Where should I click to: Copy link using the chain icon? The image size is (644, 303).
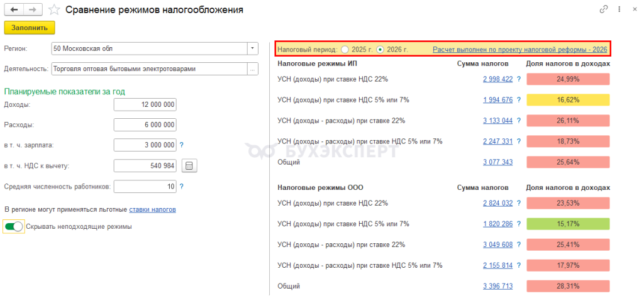pyautogui.click(x=604, y=9)
